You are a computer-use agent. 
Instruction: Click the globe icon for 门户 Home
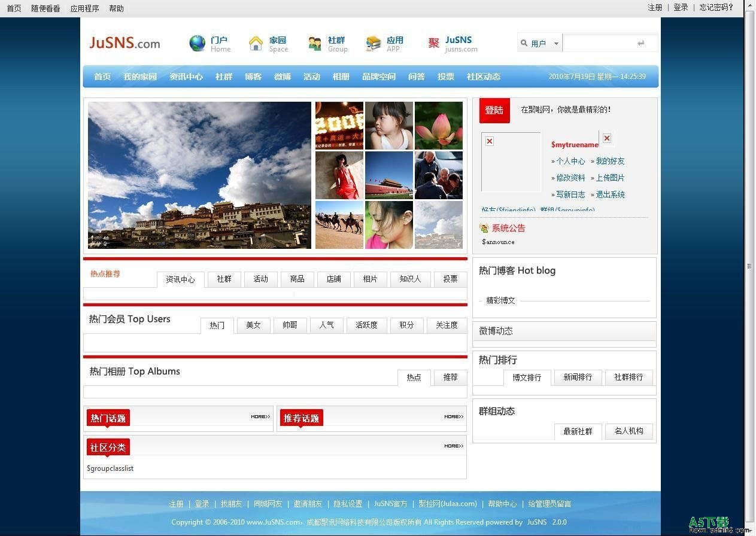tap(197, 43)
